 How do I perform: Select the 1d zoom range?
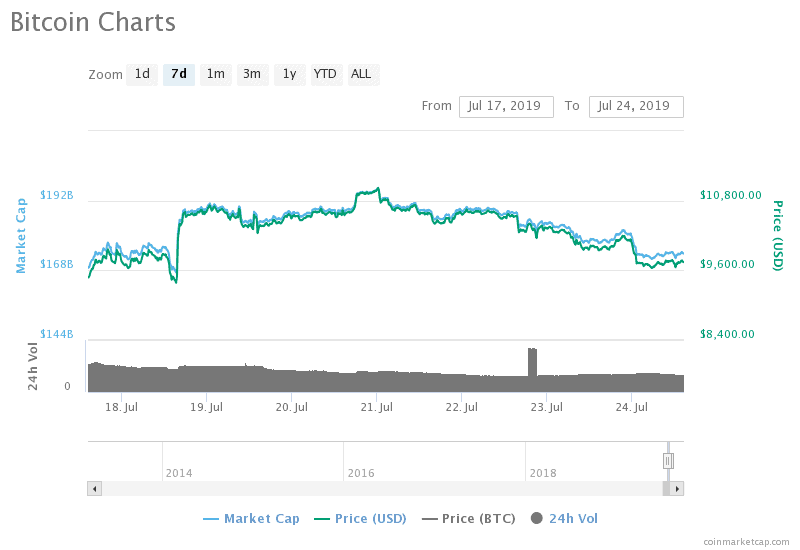[x=142, y=74]
